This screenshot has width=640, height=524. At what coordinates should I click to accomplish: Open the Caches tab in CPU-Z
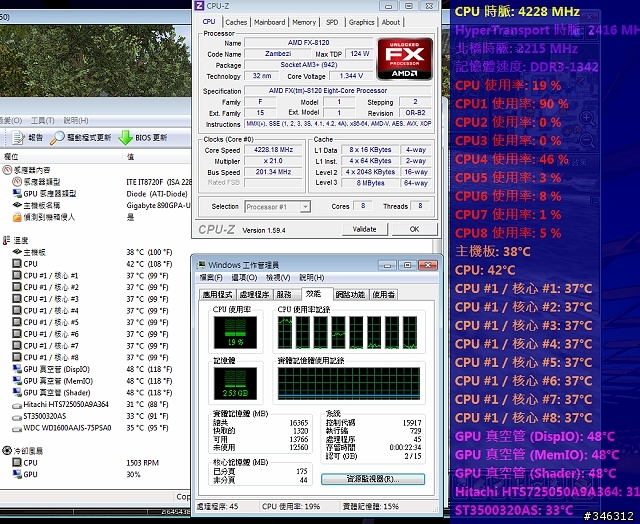coord(236,22)
